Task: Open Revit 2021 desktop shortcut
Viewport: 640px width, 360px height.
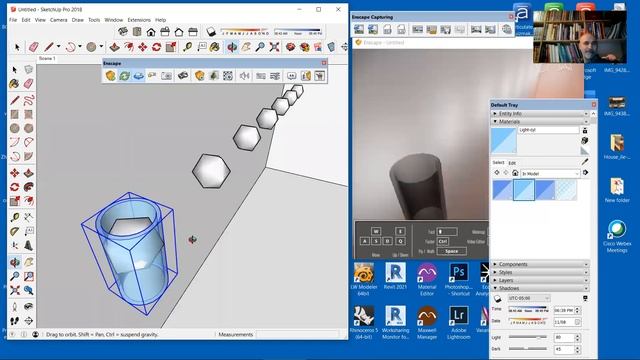Action: click(x=395, y=276)
